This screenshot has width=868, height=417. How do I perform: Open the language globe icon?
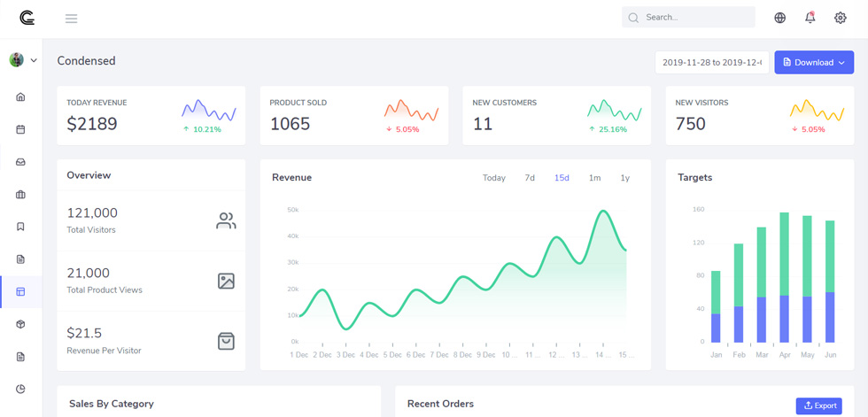pos(780,18)
